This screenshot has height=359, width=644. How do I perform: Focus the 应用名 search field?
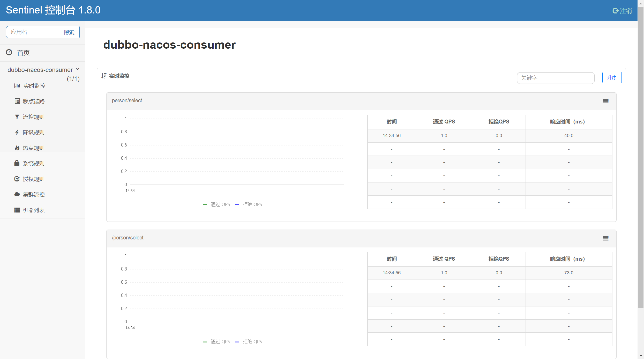click(33, 32)
